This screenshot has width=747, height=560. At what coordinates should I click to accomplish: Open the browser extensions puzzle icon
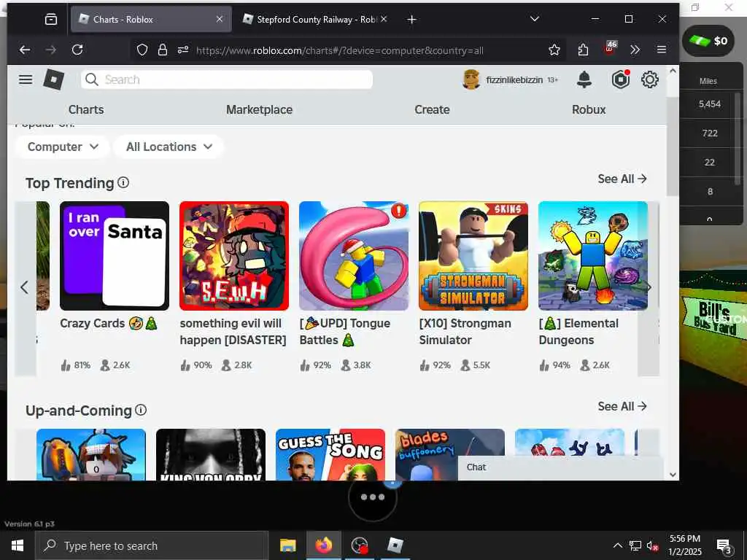click(583, 50)
